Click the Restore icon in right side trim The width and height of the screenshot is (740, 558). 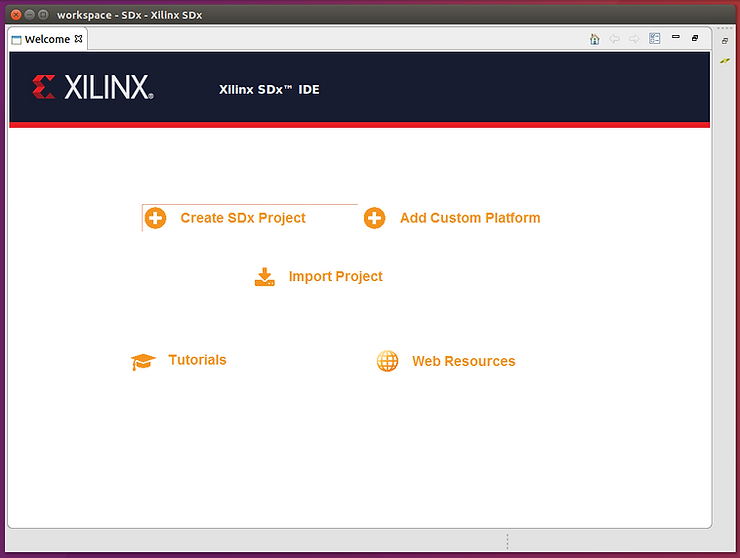click(x=725, y=41)
